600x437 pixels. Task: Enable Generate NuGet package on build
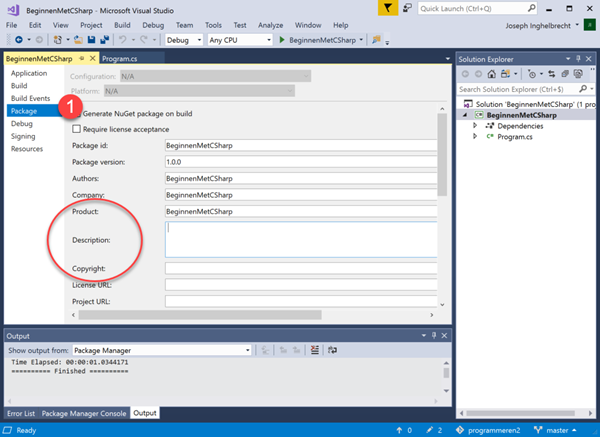coord(78,113)
